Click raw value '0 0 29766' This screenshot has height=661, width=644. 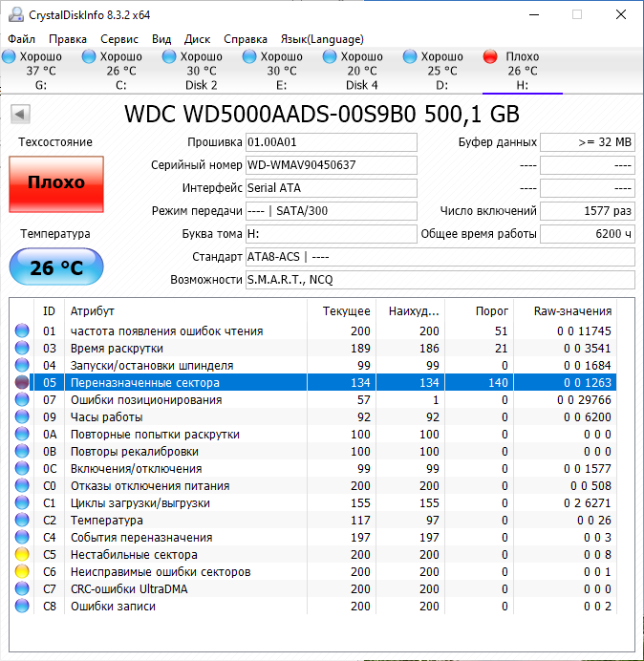tap(584, 399)
